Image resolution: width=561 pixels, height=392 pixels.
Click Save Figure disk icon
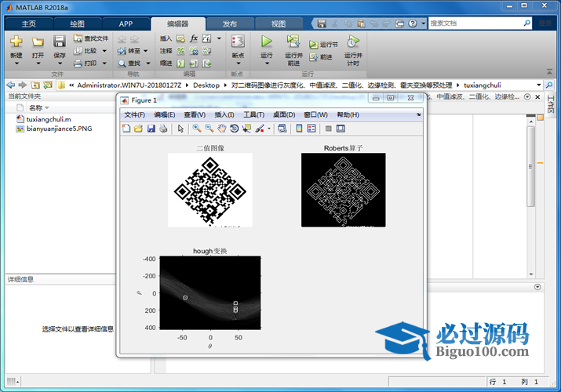click(151, 129)
